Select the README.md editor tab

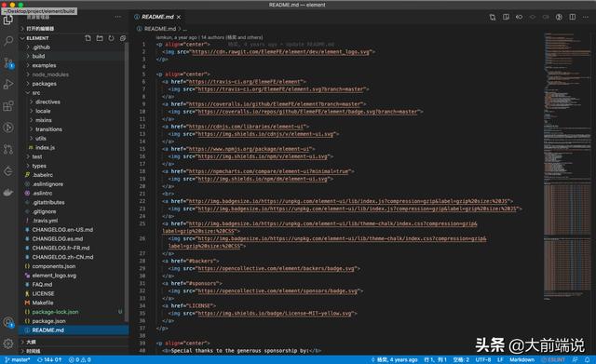[157, 17]
